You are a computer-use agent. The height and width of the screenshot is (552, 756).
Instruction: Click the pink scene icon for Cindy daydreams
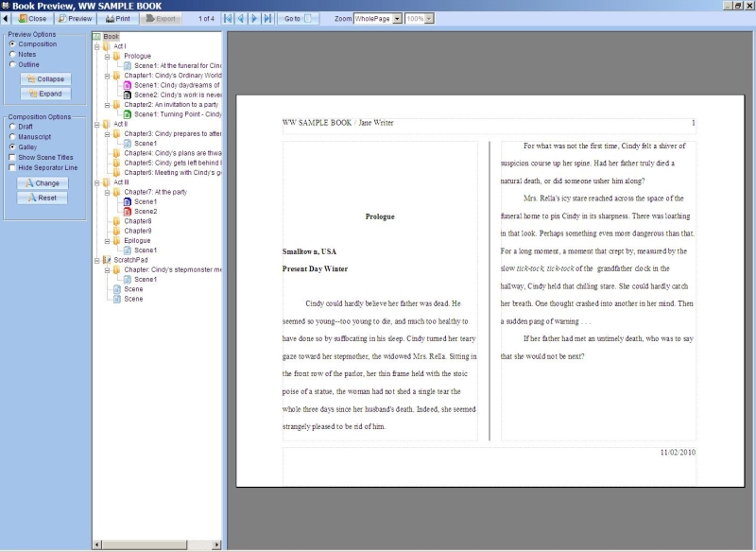(128, 85)
